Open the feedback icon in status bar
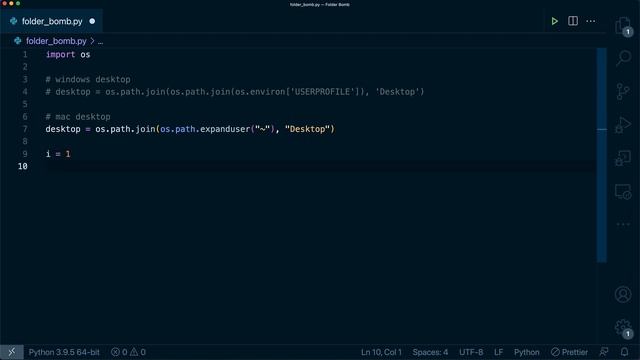 604,352
